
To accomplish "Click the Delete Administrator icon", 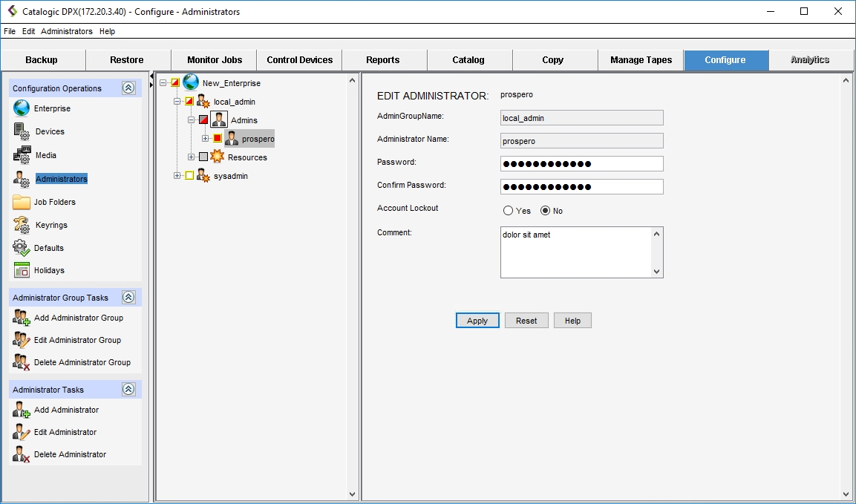I will pyautogui.click(x=22, y=454).
